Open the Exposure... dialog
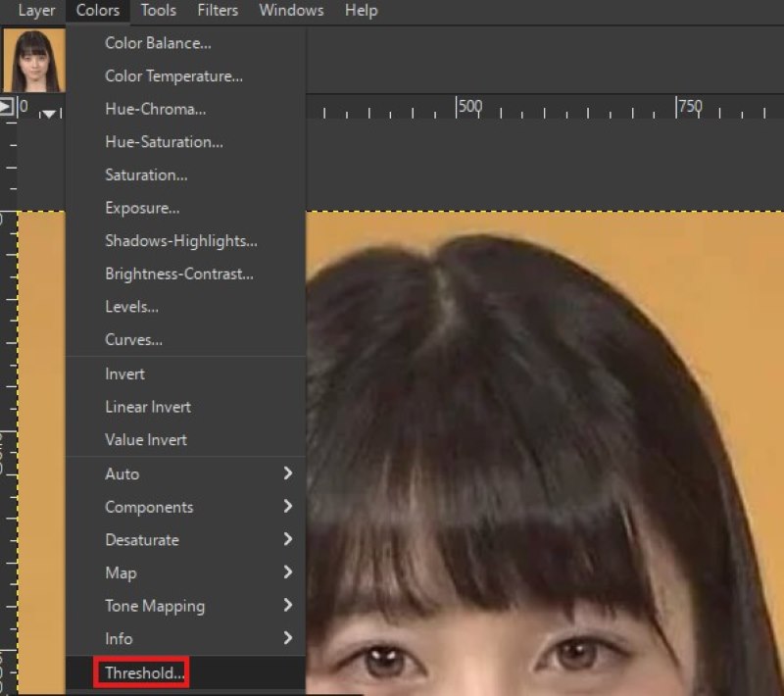Screen dimensions: 784x696 click(x=186, y=209)
